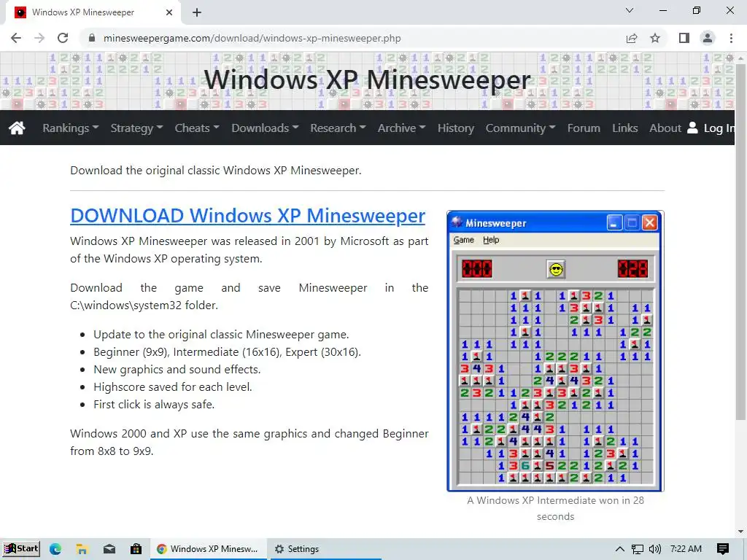Expand the Cheats dropdown menu

197,128
